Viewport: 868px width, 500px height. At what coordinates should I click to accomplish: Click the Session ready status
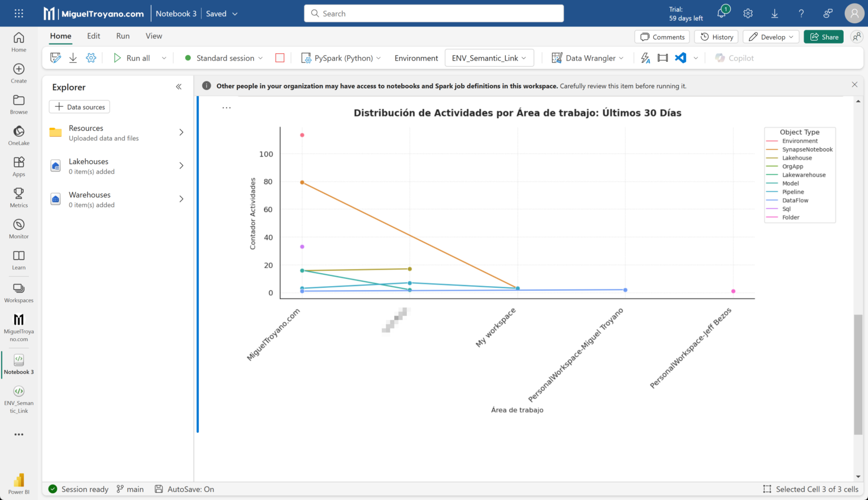79,489
